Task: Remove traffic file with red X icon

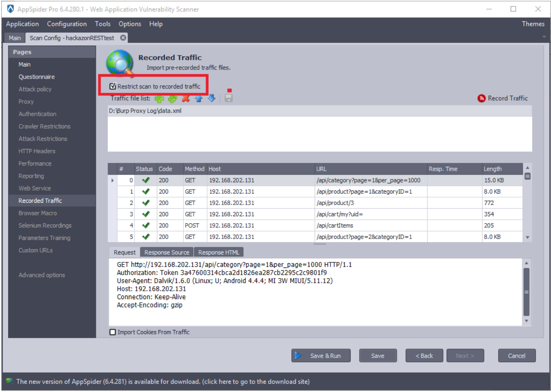Action: point(186,98)
